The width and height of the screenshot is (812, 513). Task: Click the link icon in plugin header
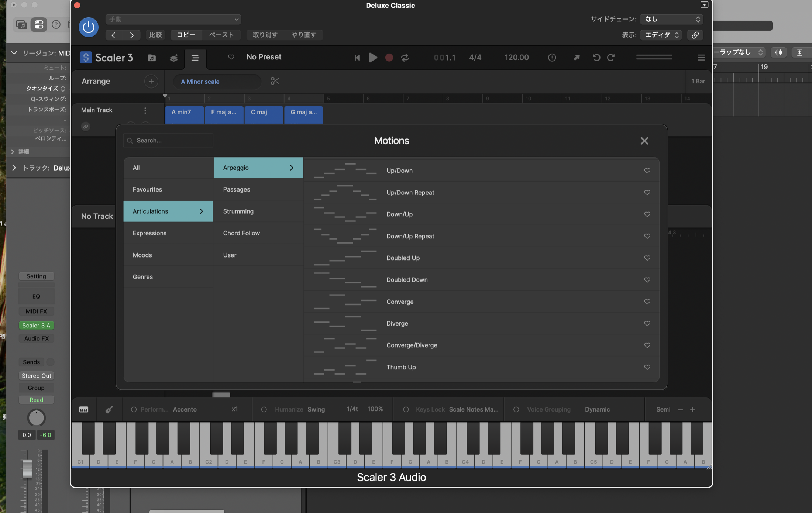click(x=695, y=35)
